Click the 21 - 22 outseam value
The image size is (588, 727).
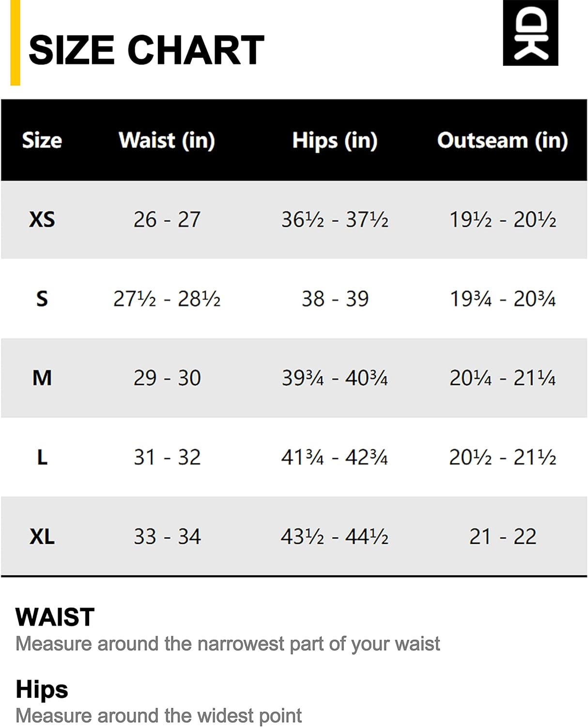tap(502, 537)
